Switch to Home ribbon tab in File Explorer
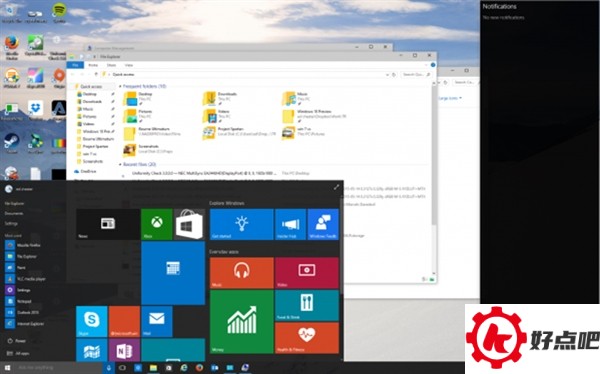The image size is (600, 374). coord(93,65)
